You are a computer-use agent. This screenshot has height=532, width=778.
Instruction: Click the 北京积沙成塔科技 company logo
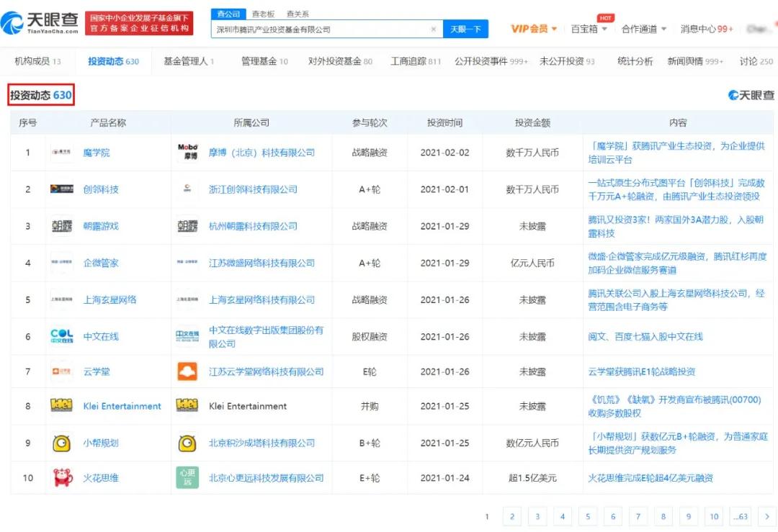coord(187,443)
